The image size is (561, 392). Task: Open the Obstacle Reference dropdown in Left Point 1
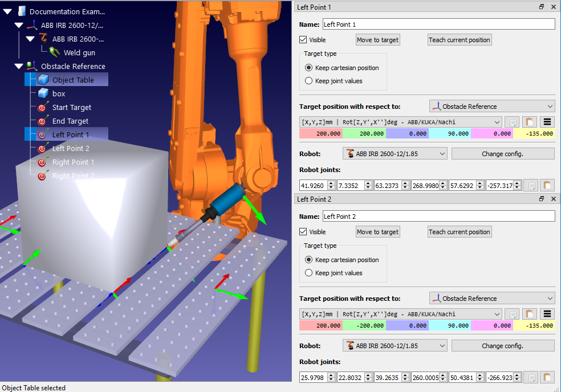[x=491, y=107]
